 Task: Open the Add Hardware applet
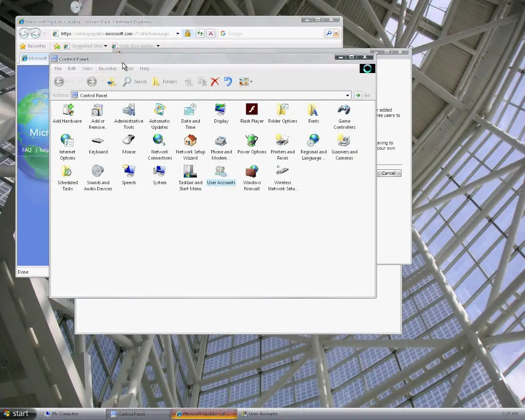pos(67,114)
